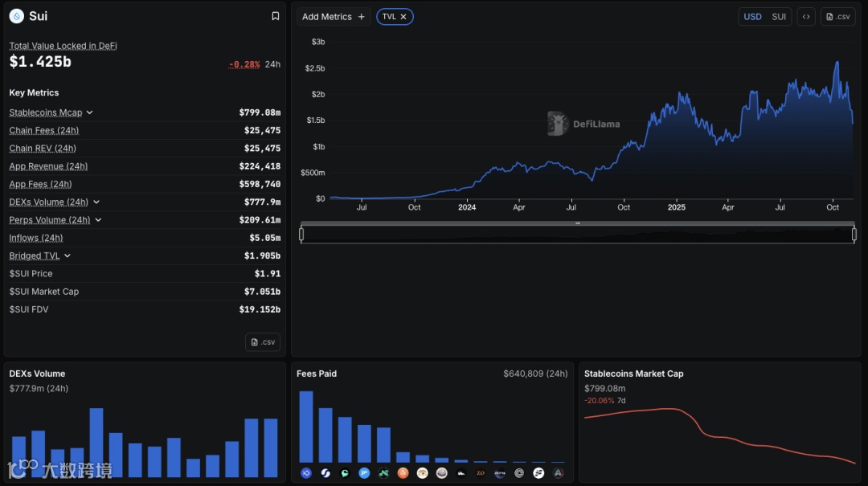Click the right handle of chart range slider
This screenshot has width=868, height=486.
[x=854, y=235]
